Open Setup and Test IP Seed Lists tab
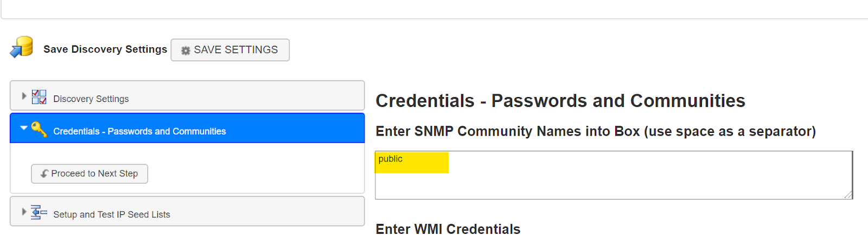Screen dimensions: 868x237 [187, 211]
